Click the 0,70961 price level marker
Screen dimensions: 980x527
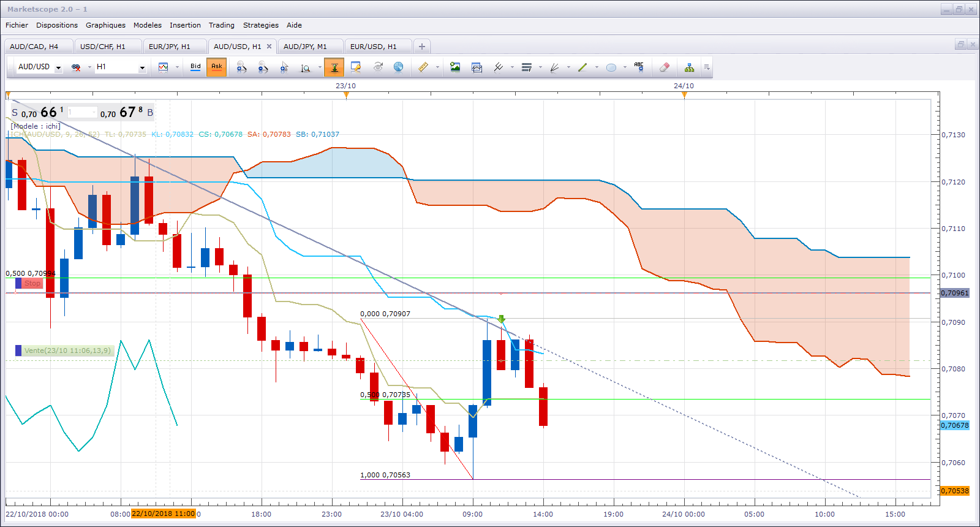[955, 293]
